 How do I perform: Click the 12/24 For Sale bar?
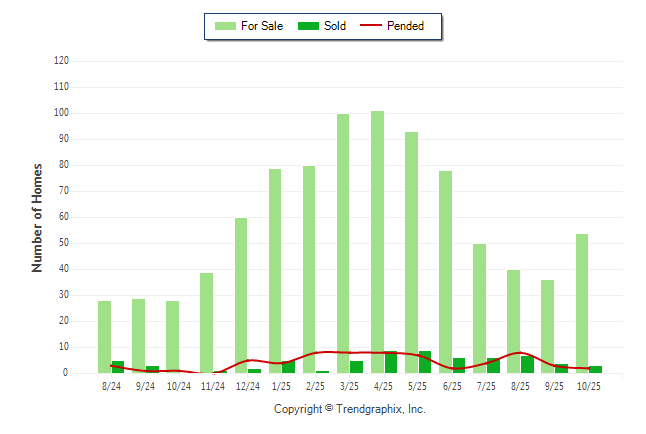(241, 295)
